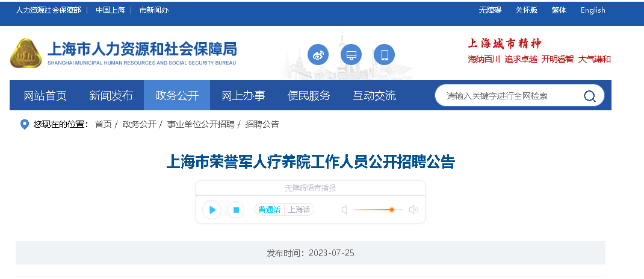Open 人力资源社会保障部 link
This screenshot has width=644, height=279.
point(49,10)
